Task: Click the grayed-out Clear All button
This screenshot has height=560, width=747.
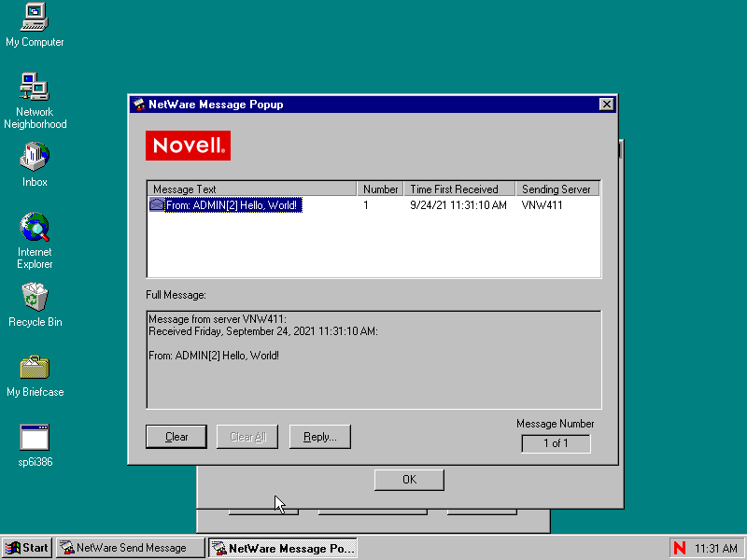Action: tap(247, 437)
